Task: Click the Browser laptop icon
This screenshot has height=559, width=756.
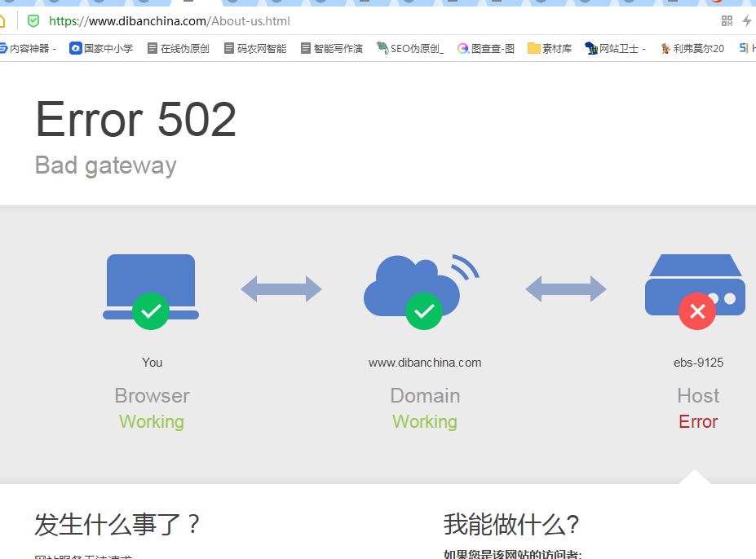Action: click(151, 281)
